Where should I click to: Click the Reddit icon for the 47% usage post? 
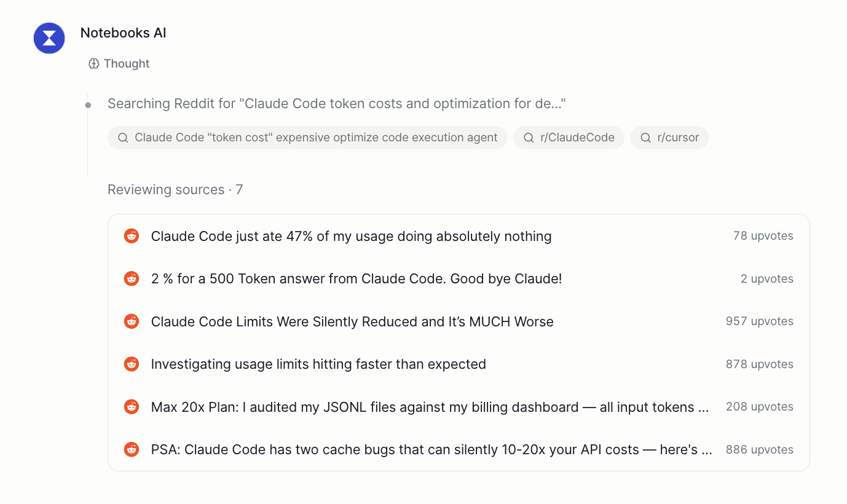tap(132, 236)
